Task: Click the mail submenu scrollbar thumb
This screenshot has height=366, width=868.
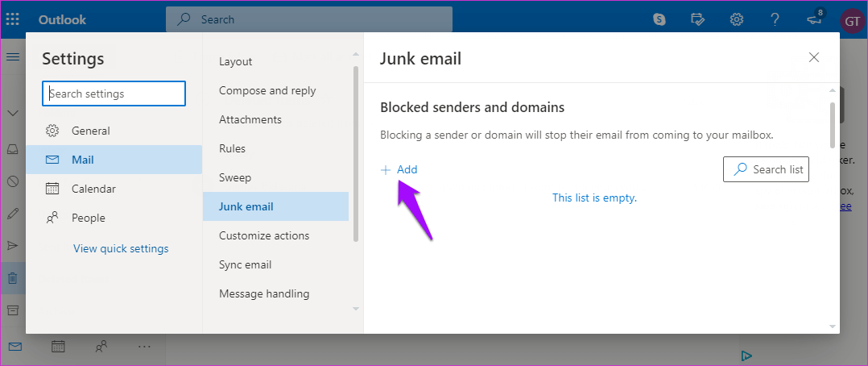Action: coord(356,154)
